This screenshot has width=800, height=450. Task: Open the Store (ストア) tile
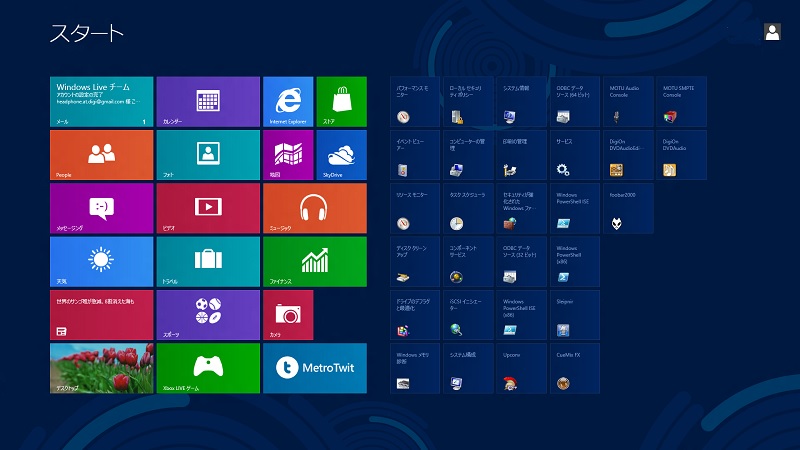pos(341,102)
